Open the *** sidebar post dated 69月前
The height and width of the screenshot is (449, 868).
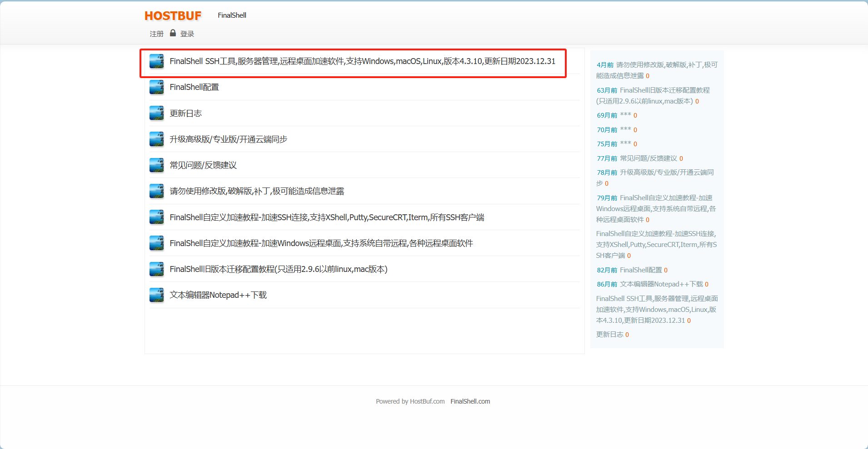point(625,115)
